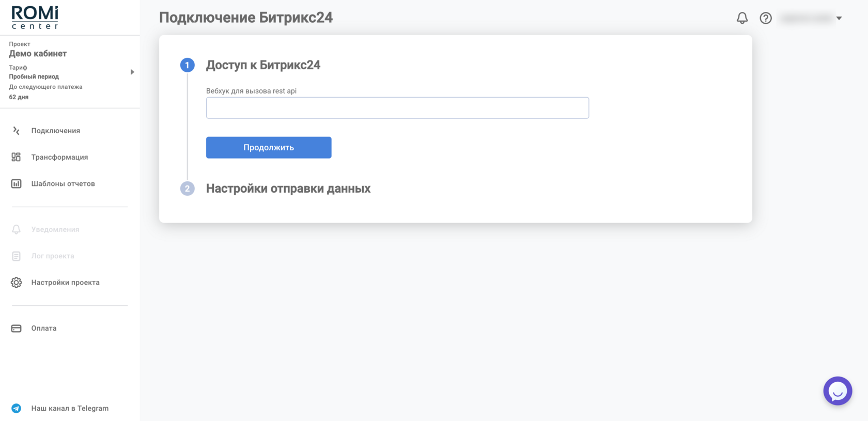The image size is (868, 421).
Task: Open the chat support bubble
Action: coord(838,391)
